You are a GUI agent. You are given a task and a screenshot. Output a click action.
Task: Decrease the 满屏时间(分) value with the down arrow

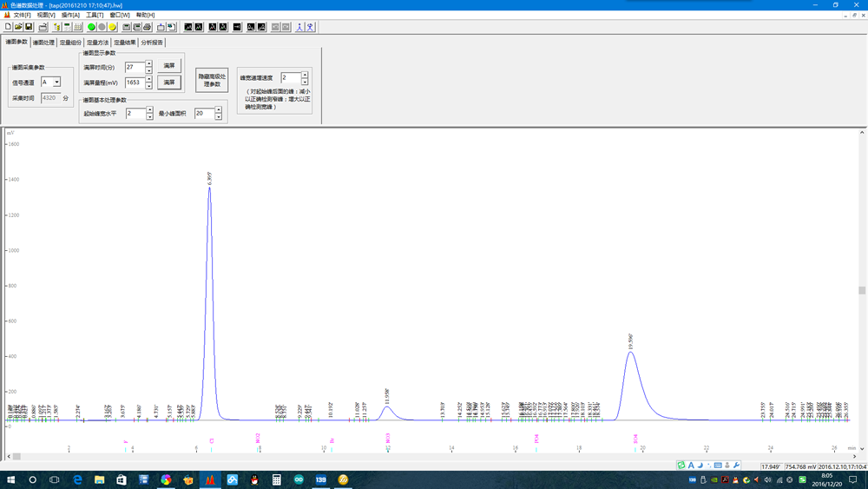pyautogui.click(x=149, y=70)
